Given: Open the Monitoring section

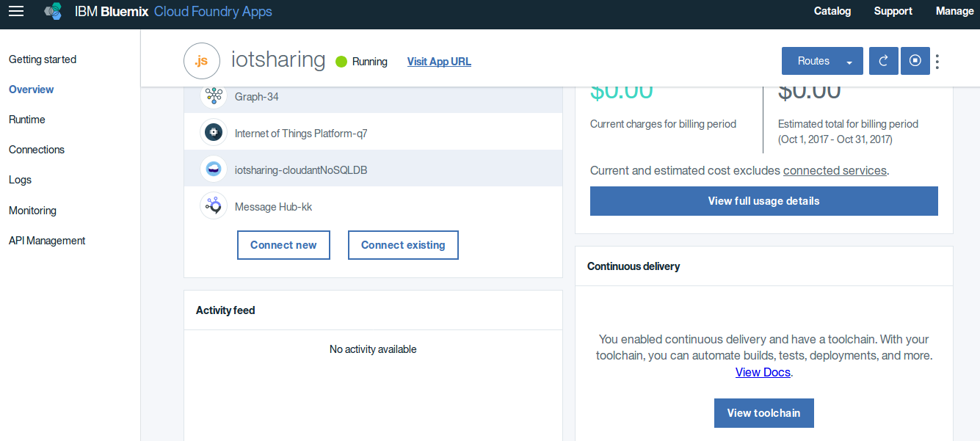Looking at the screenshot, I should [32, 211].
